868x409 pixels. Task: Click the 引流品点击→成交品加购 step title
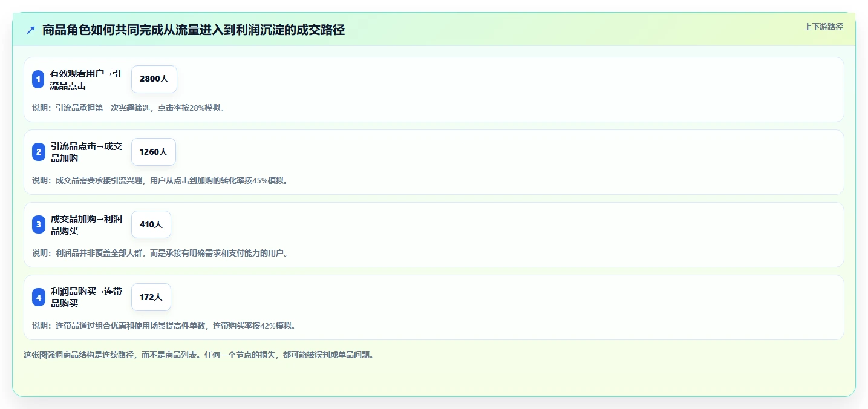86,152
